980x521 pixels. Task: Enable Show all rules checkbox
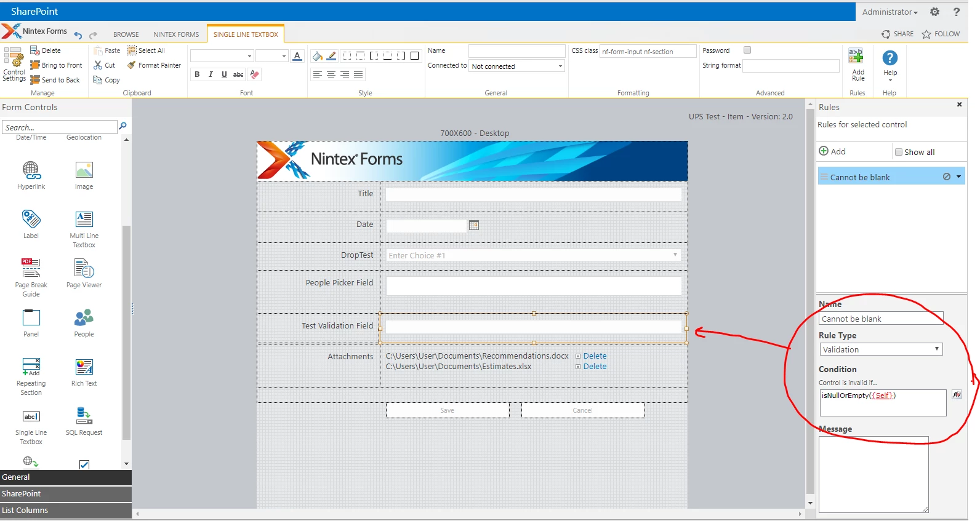pyautogui.click(x=899, y=152)
